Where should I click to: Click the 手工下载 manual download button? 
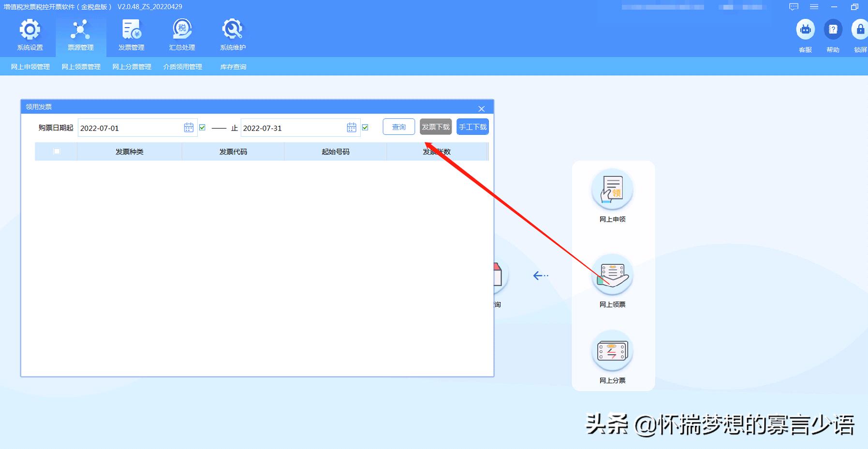tap(472, 127)
